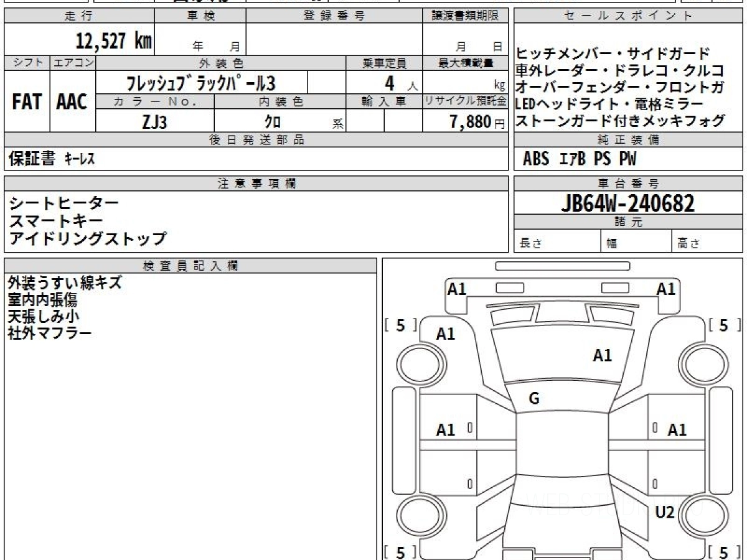Select the 保証書 キーレス entry
The height and width of the screenshot is (560, 747).
[x=52, y=159]
